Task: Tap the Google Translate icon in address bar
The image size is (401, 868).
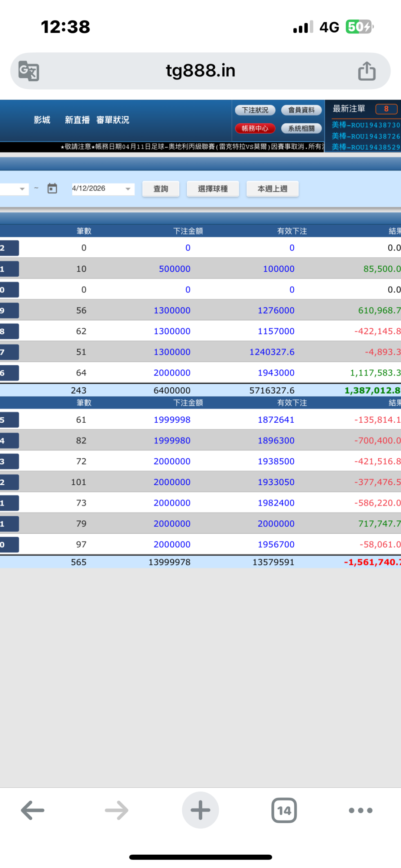Action: [29, 71]
